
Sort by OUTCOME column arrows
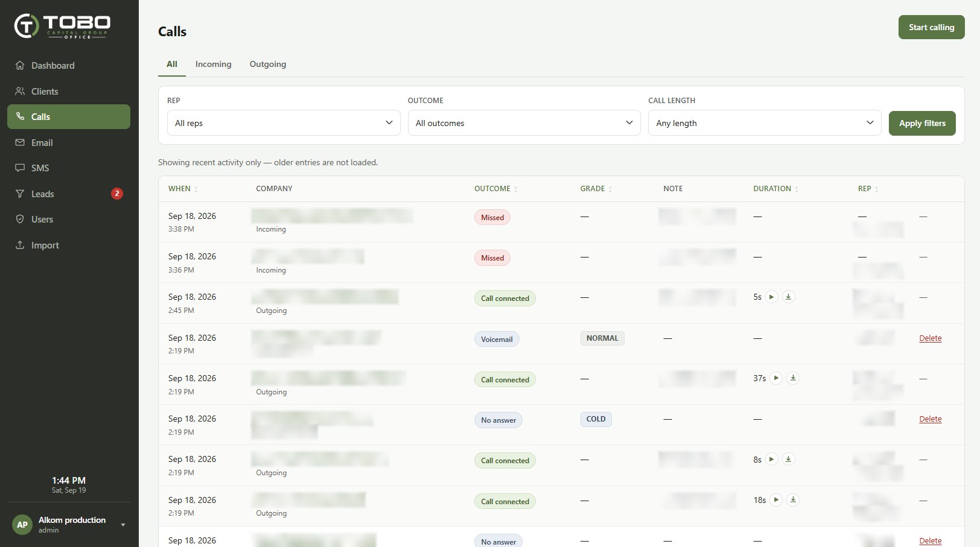point(515,189)
